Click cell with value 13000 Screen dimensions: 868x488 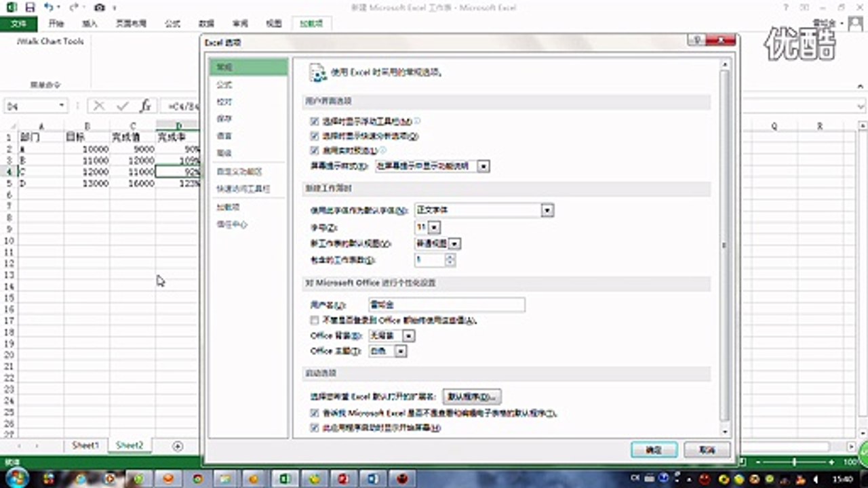(87, 183)
